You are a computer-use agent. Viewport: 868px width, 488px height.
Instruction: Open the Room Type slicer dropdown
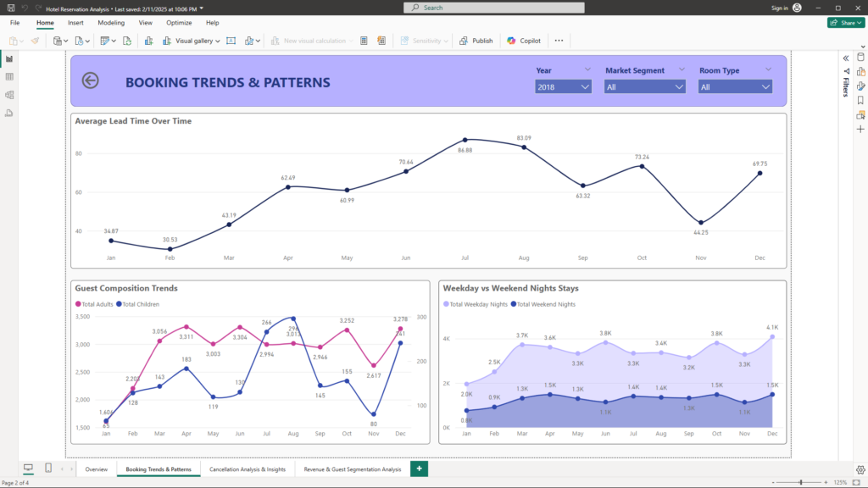[735, 86]
